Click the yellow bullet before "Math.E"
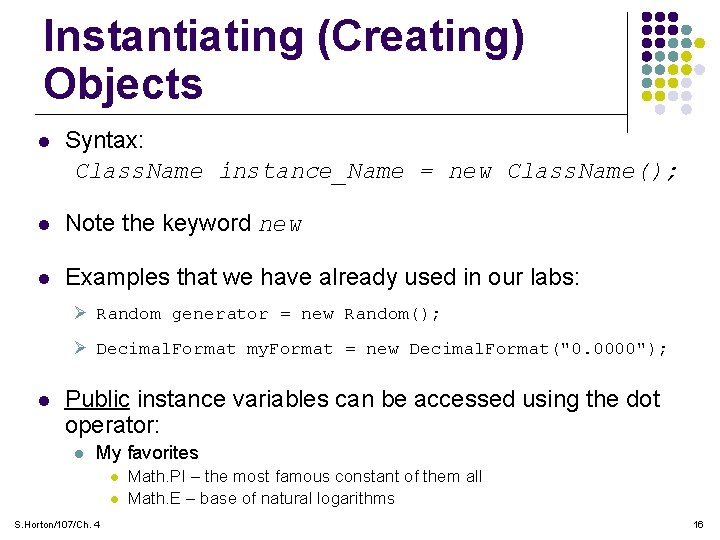Viewport: 720px width, 540px height. point(114,499)
